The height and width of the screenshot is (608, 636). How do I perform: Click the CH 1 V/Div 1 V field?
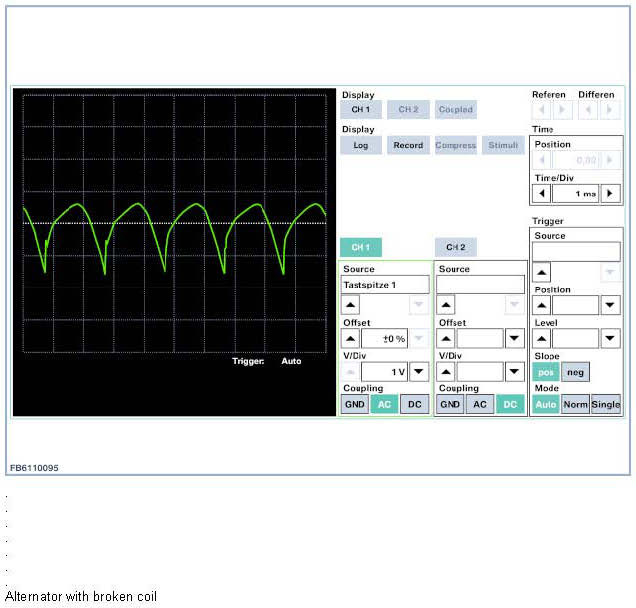(385, 372)
